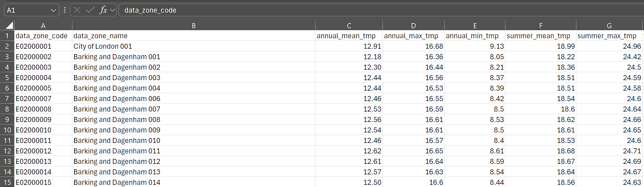The image size is (644, 187).
Task: Select row 15 header
Action: coord(7,182)
